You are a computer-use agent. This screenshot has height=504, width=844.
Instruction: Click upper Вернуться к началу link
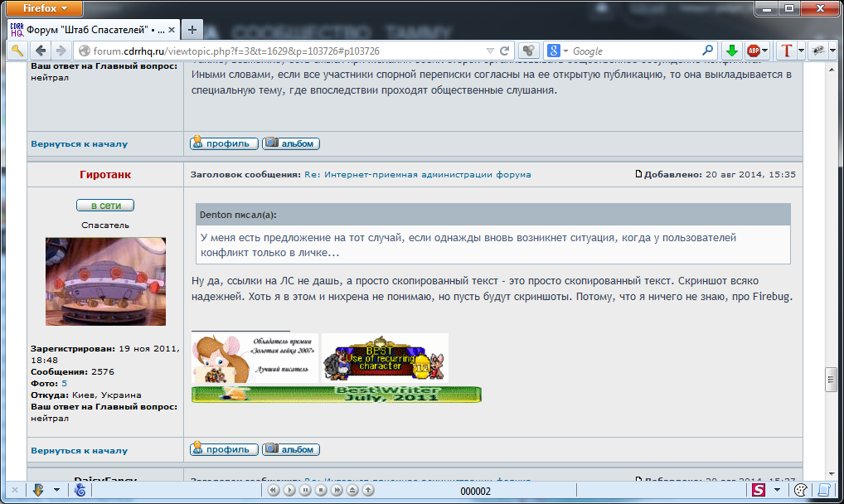[79, 143]
